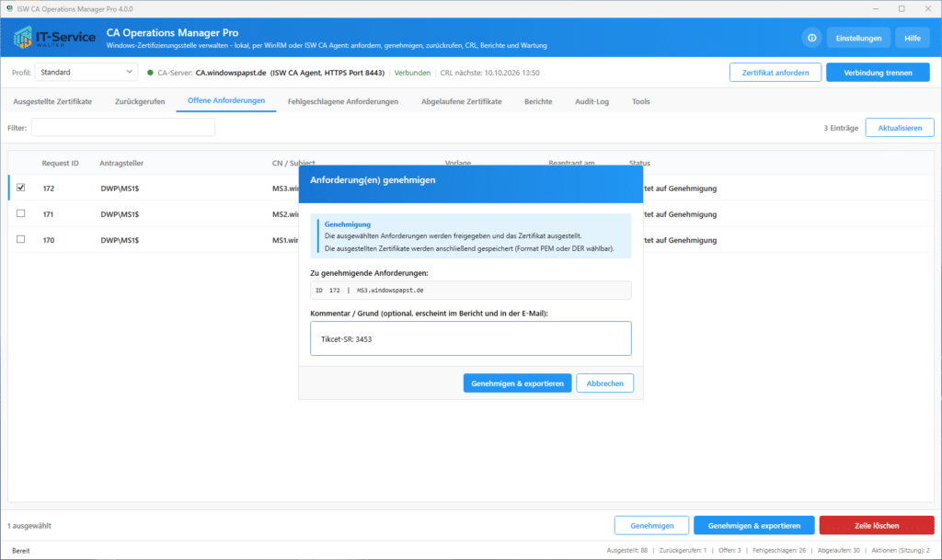
Task: Open the Audit-Log tab
Action: click(592, 101)
